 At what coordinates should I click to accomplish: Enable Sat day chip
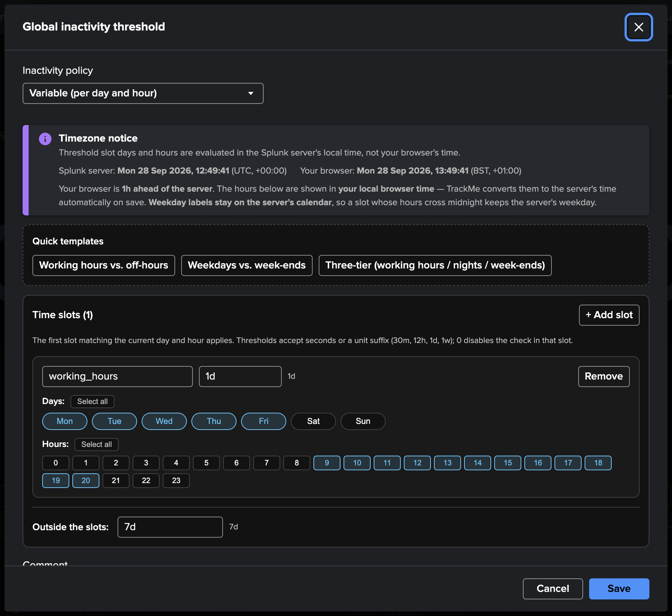click(x=313, y=421)
